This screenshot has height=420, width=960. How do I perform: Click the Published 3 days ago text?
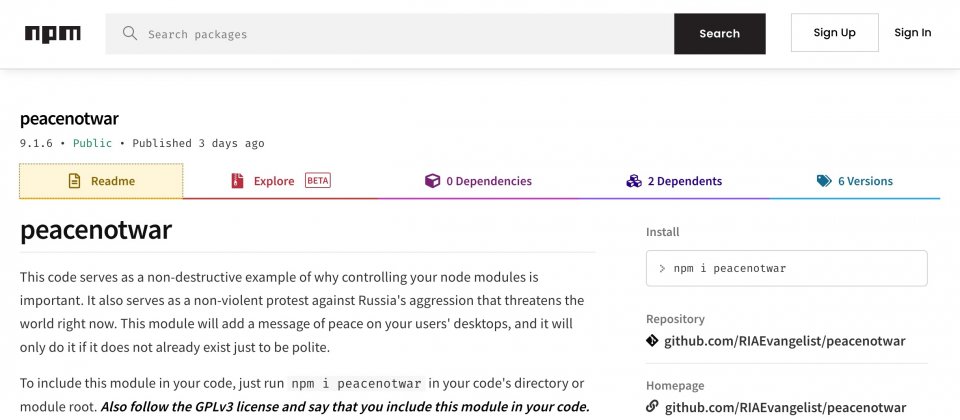tap(198, 143)
